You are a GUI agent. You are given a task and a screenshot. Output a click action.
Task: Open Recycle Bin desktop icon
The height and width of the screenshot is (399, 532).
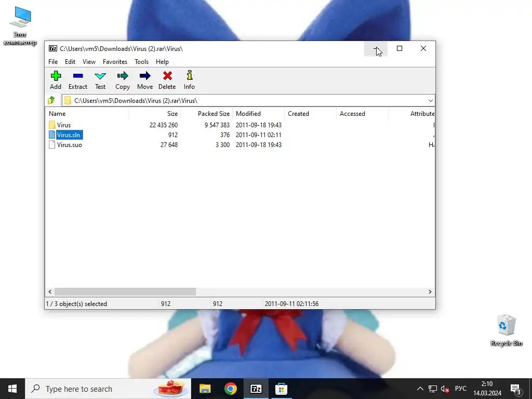506,330
